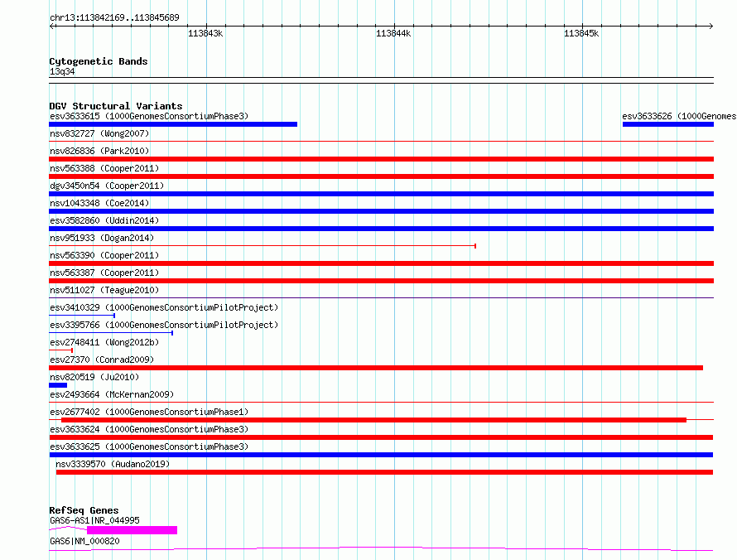Open GAS6-AS1|NR_044995 gene label

coord(94,520)
